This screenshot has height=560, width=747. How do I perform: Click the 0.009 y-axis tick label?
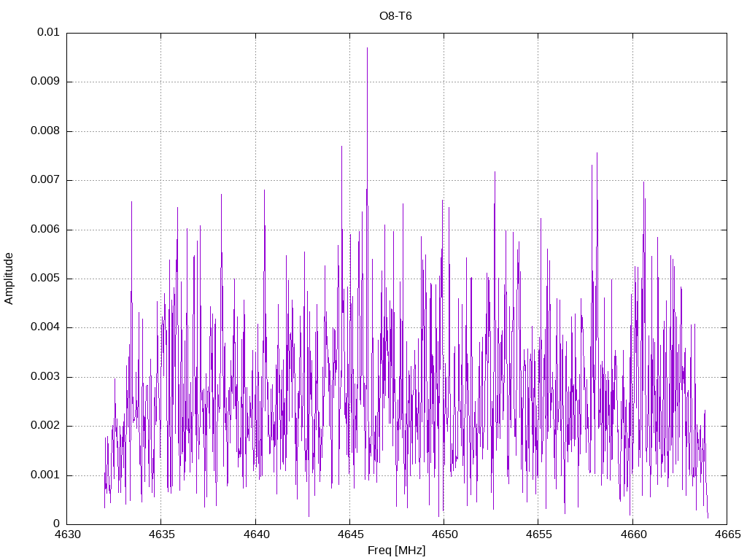coord(45,82)
